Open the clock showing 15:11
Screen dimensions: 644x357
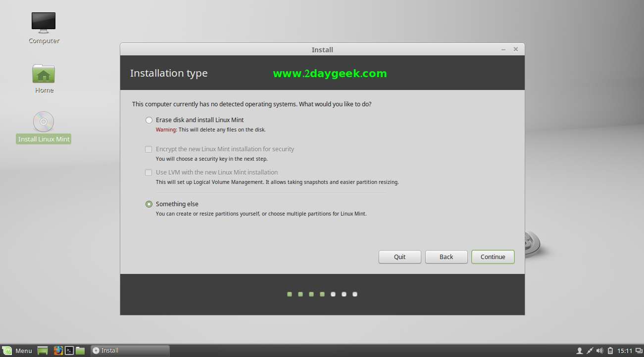625,351
